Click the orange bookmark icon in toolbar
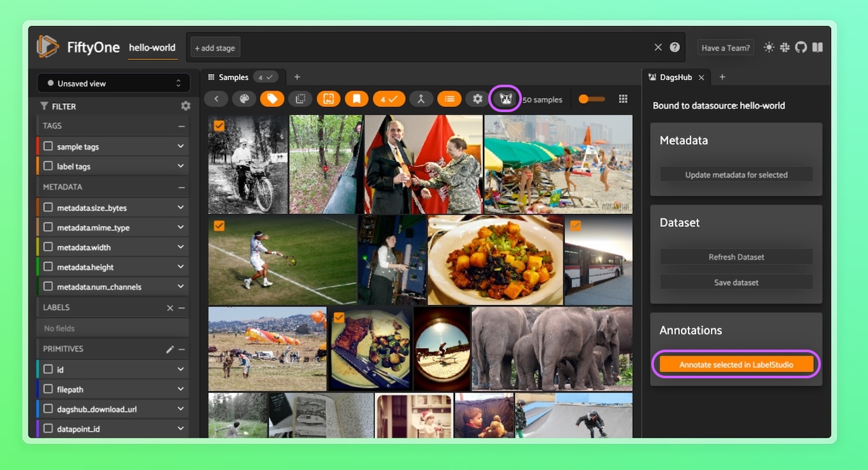This screenshot has width=868, height=470. 356,99
